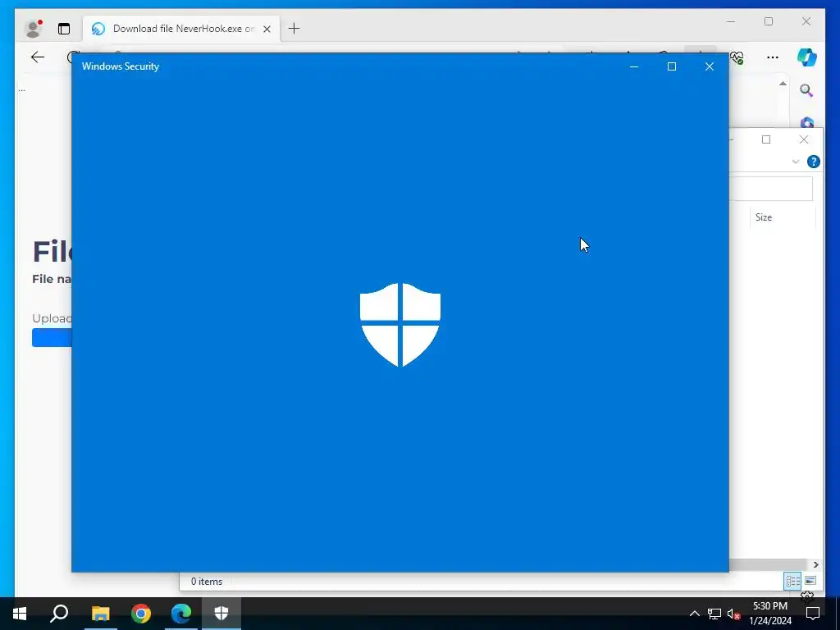Viewport: 840px width, 630px height.
Task: Switch File Explorer to large icons view
Action: [x=810, y=581]
